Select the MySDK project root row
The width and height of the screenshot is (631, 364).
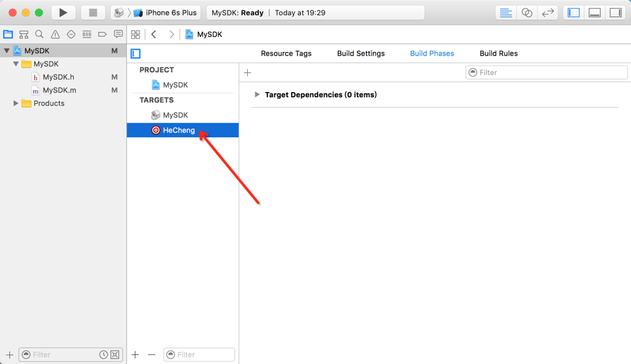coord(63,51)
